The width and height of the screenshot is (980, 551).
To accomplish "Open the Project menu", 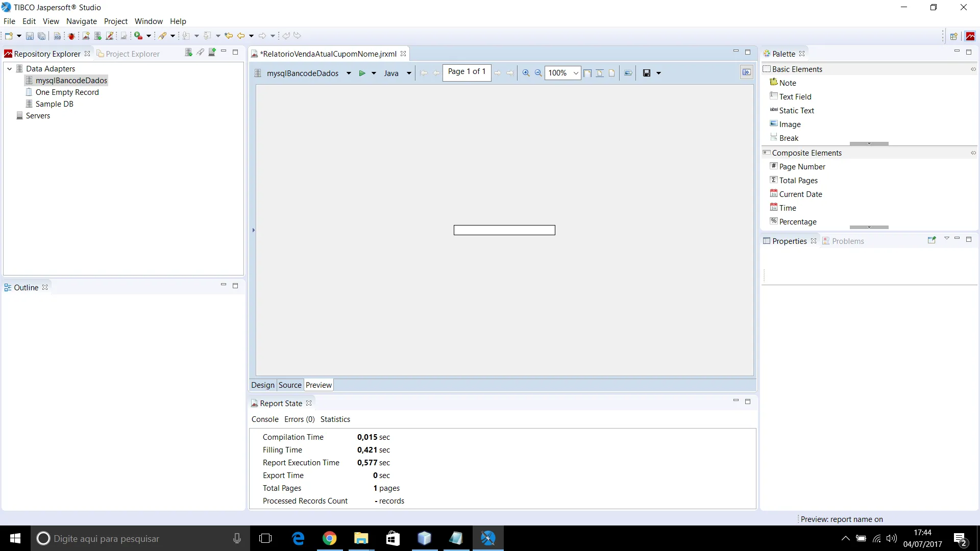I will [115, 21].
